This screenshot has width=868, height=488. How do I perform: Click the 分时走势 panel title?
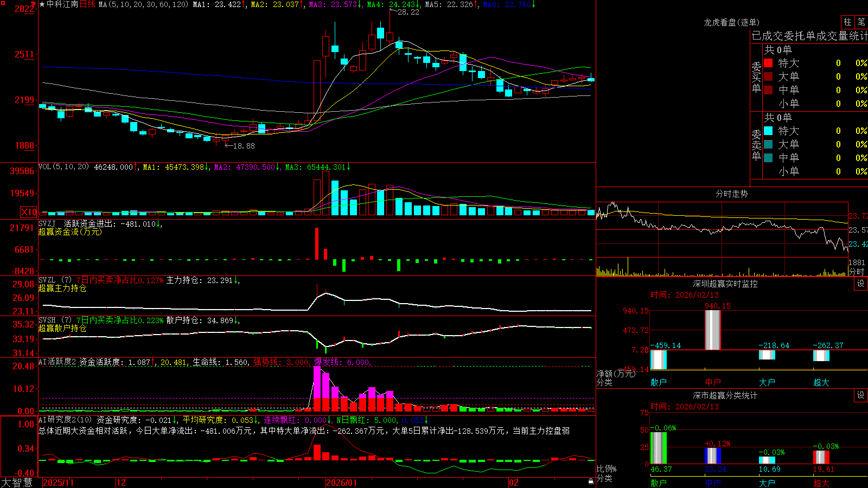click(x=731, y=194)
